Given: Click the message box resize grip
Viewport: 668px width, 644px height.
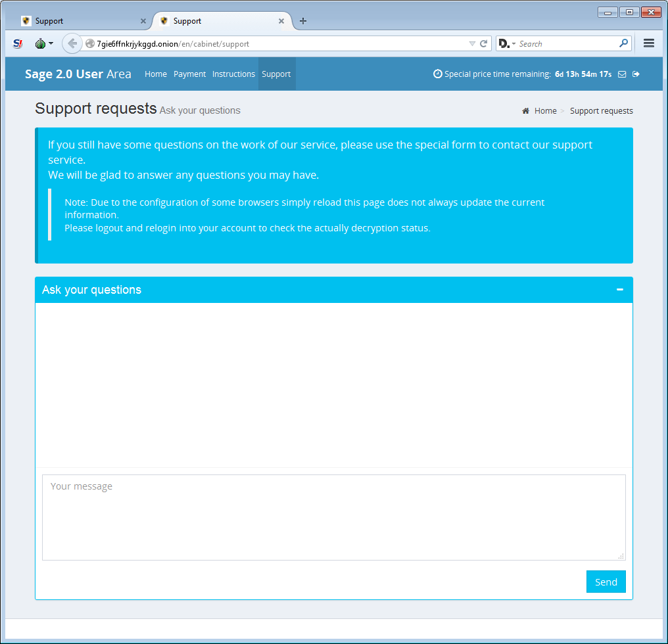Looking at the screenshot, I should [x=621, y=556].
